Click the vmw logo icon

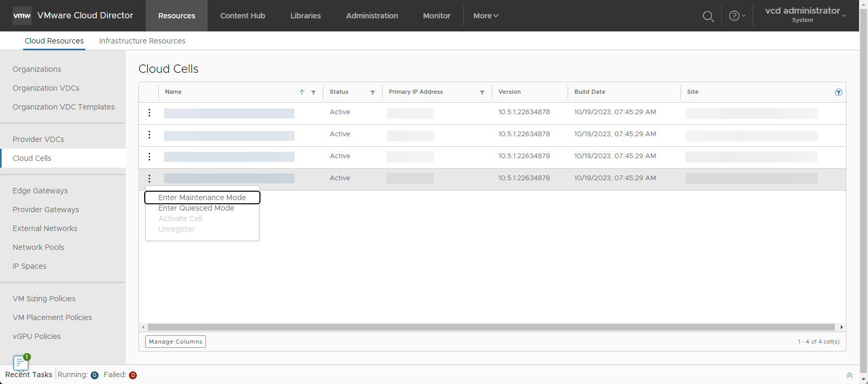[22, 16]
